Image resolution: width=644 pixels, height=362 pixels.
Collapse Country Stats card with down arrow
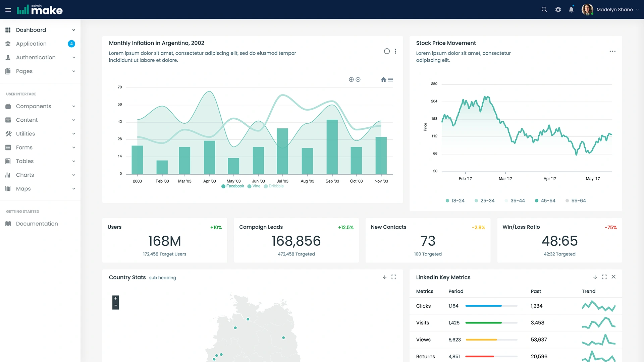[x=385, y=277]
